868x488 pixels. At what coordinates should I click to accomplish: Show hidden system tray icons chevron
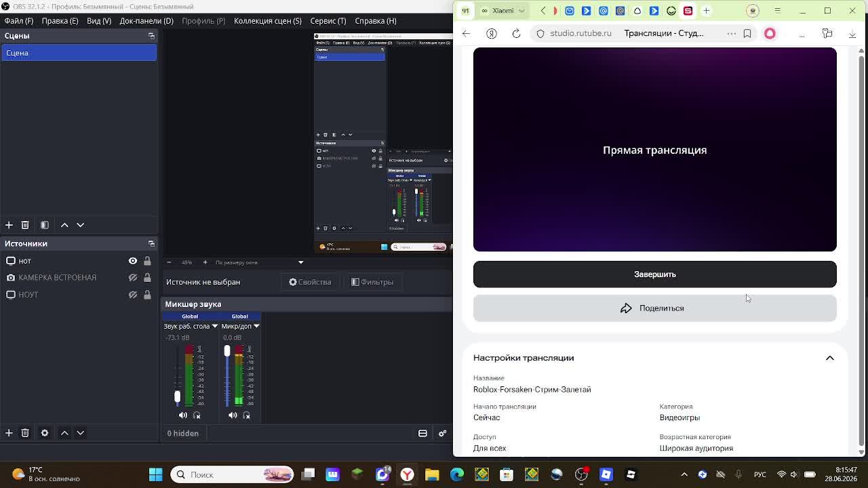(x=684, y=474)
